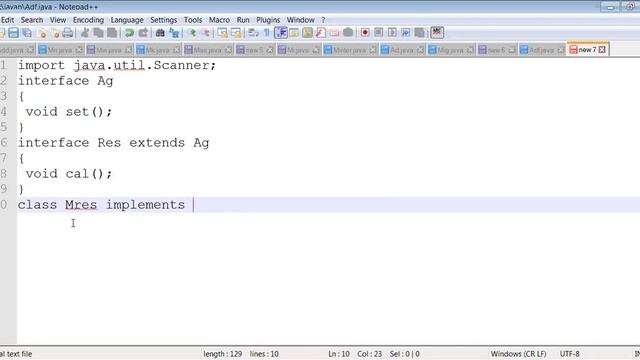Click 'Ln : 10' status bar entry

coord(339,354)
